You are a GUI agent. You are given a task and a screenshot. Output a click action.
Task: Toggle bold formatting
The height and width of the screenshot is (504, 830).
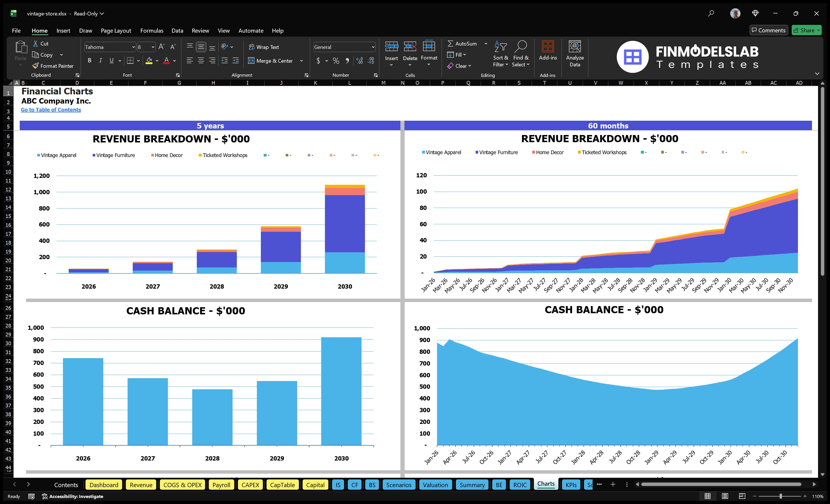click(89, 60)
